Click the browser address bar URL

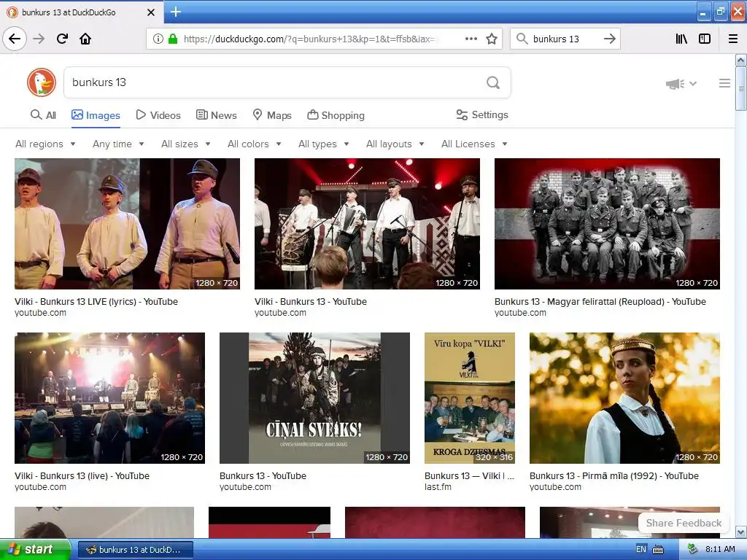[x=309, y=39]
